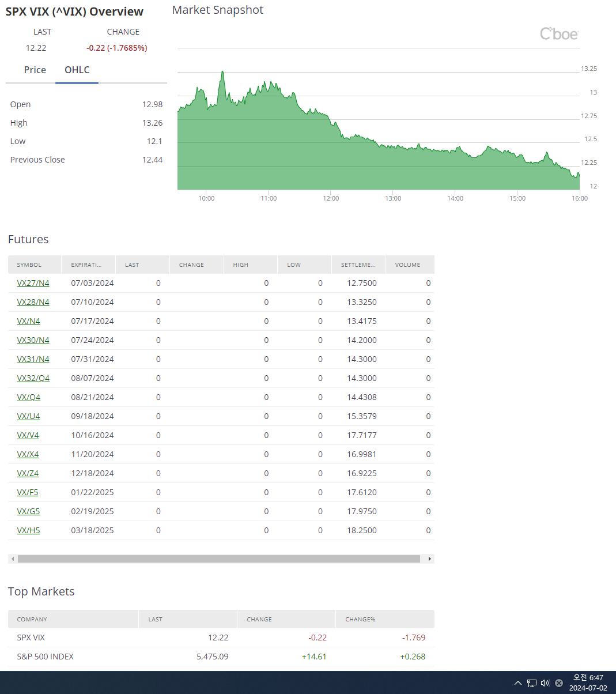Click the futures table horizontal scrollbar thumb
This screenshot has width=616, height=694.
point(219,559)
